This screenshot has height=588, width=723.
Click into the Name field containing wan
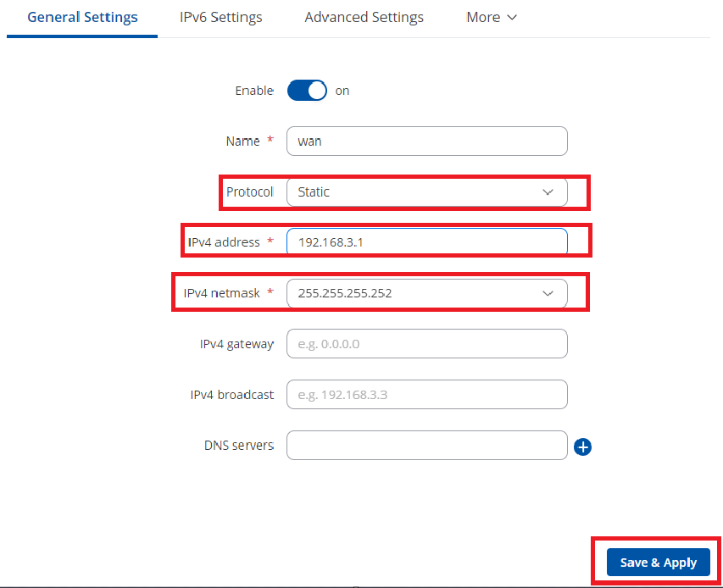[426, 141]
